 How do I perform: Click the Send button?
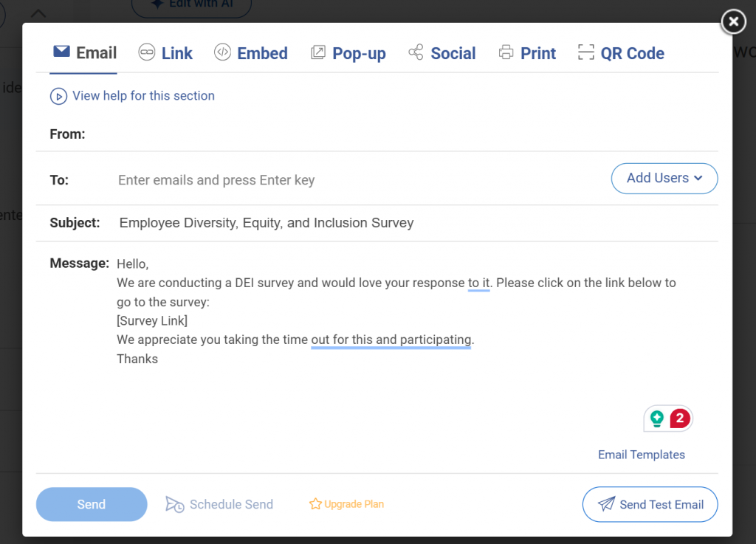91,504
